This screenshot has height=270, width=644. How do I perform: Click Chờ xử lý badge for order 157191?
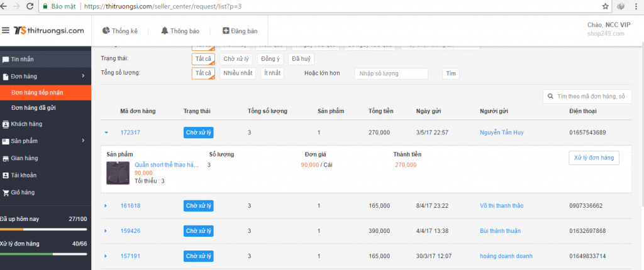pos(198,256)
